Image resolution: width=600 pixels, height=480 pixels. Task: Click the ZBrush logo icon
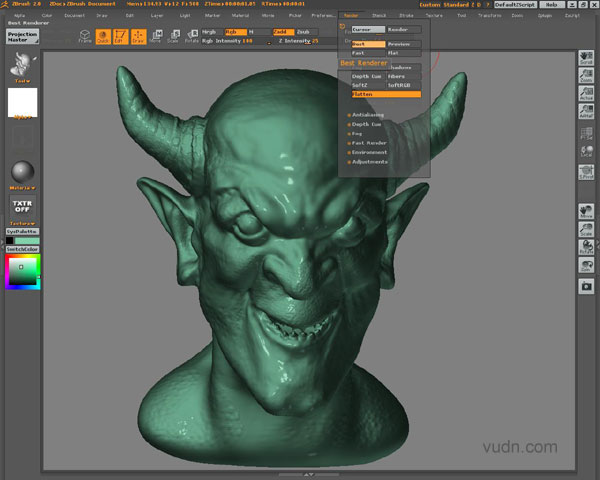tap(5, 4)
